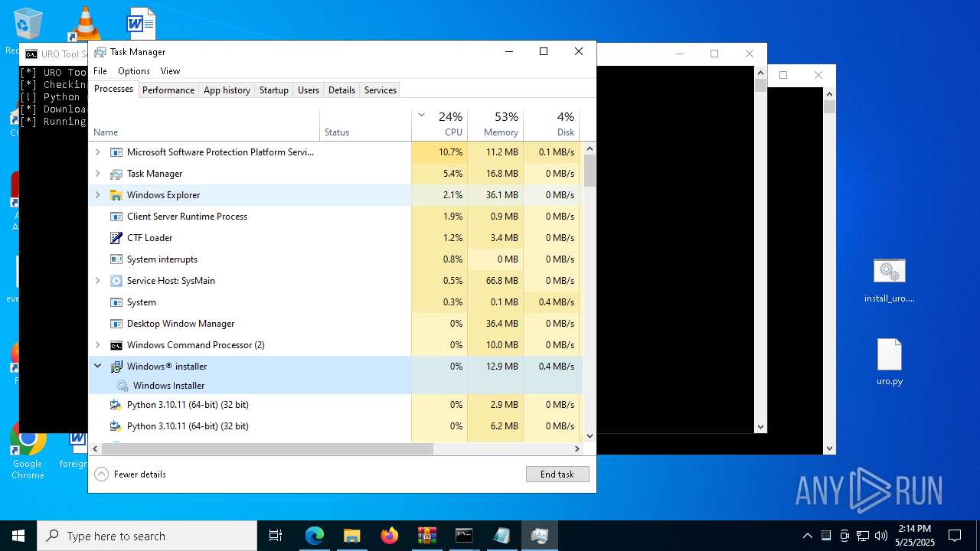The height and width of the screenshot is (551, 980).
Task: Collapse view with Fewer details
Action: pos(130,474)
